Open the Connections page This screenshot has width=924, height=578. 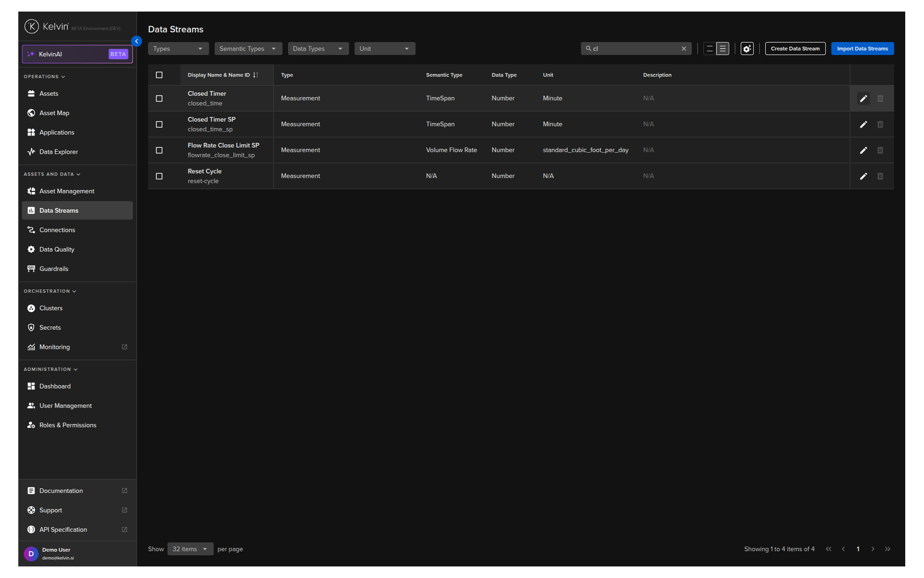click(x=57, y=230)
